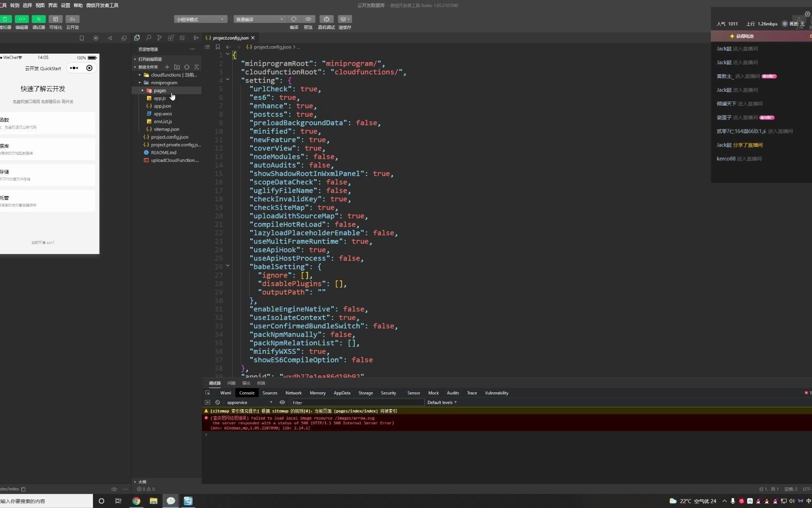The height and width of the screenshot is (508, 812).
Task: Refresh the explorer file tree
Action: coord(187,67)
